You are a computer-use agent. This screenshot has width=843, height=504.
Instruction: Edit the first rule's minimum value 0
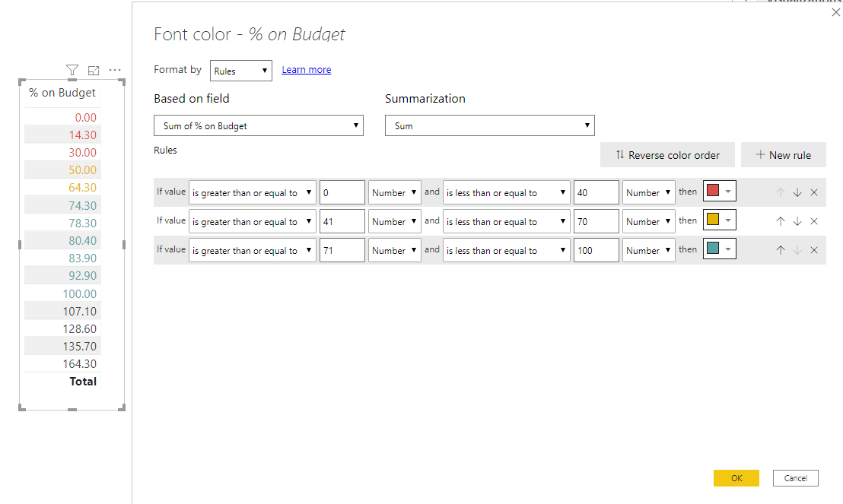tap(342, 192)
